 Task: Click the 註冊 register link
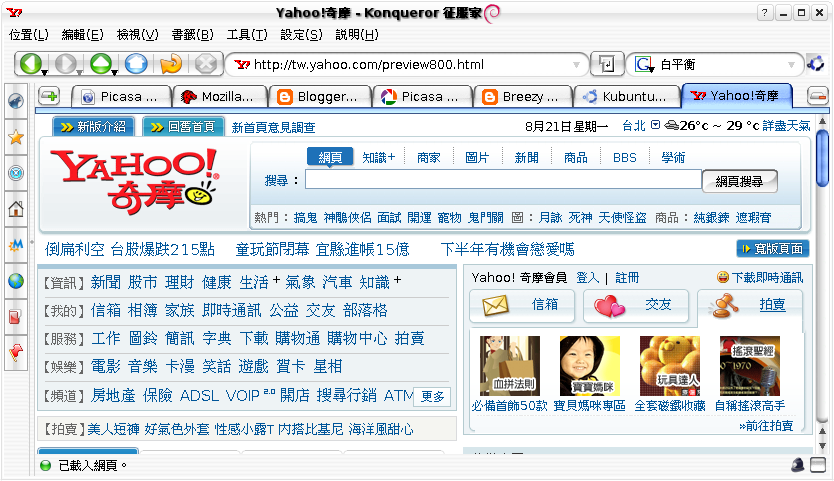627,278
